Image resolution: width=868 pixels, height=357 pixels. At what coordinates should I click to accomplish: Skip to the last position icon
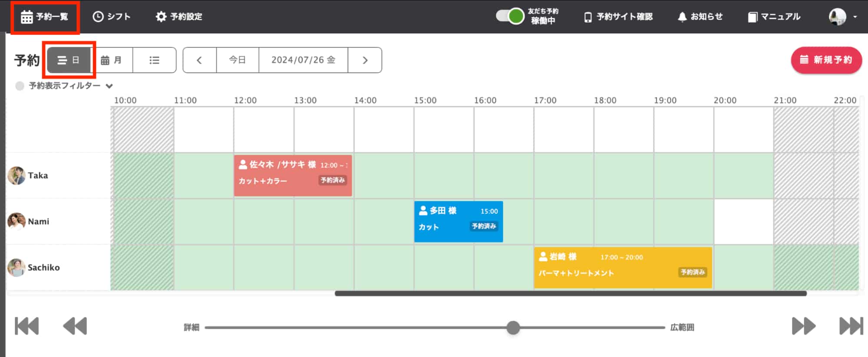click(x=851, y=326)
